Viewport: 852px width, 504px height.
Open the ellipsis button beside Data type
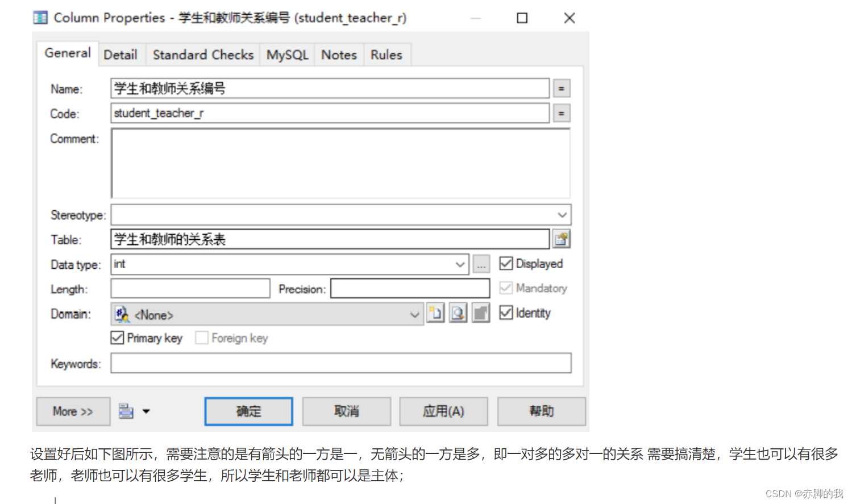(481, 264)
